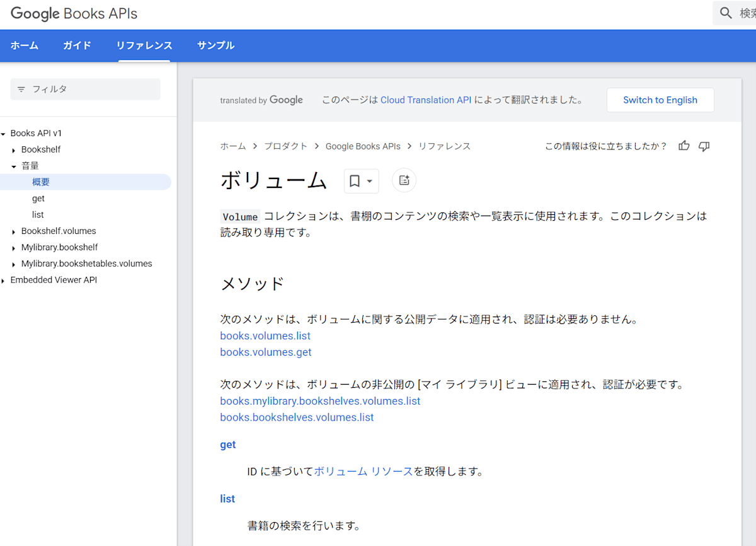
Task: Open the books.volumes.get link
Action: [x=266, y=352]
